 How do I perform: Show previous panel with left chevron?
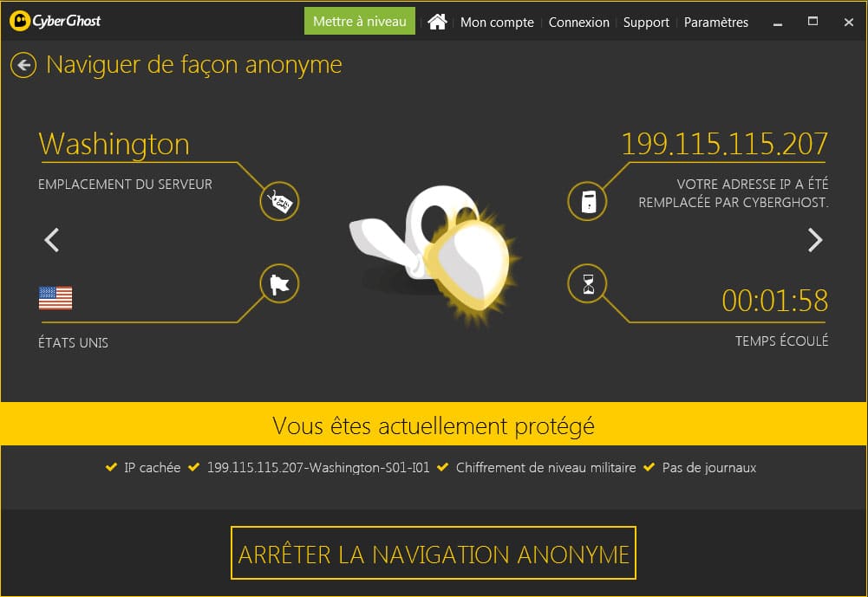pos(51,240)
